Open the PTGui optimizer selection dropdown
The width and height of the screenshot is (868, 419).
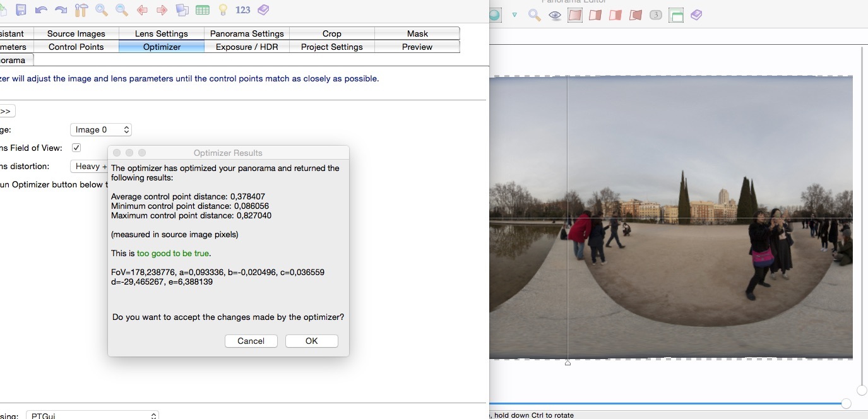[92, 415]
